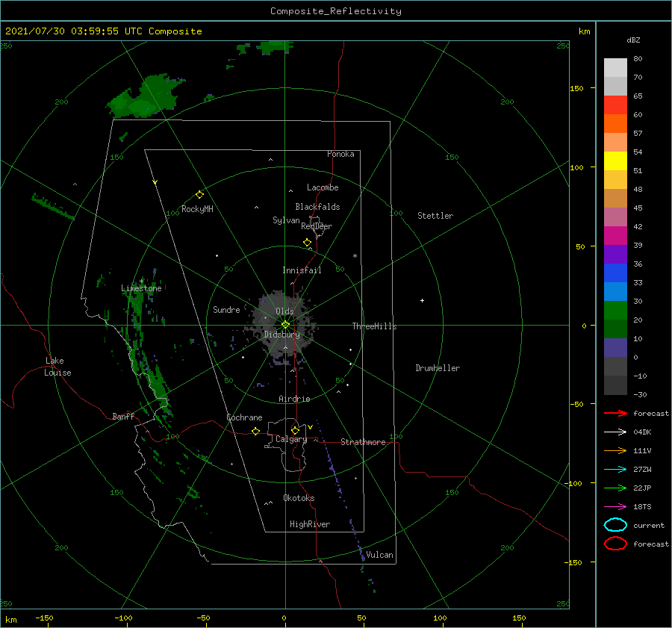
Task: Click the Olds town label
Action: pos(284,311)
